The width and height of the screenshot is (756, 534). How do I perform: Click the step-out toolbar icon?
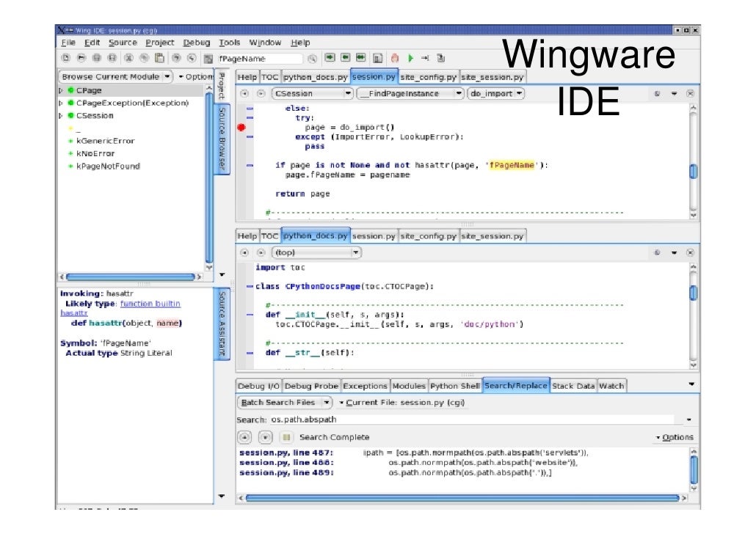point(440,59)
